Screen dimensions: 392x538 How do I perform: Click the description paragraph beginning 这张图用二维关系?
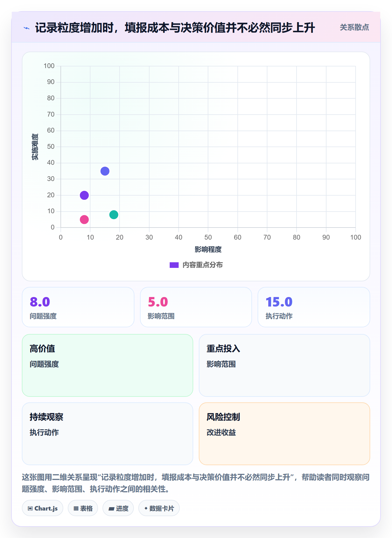click(x=196, y=483)
